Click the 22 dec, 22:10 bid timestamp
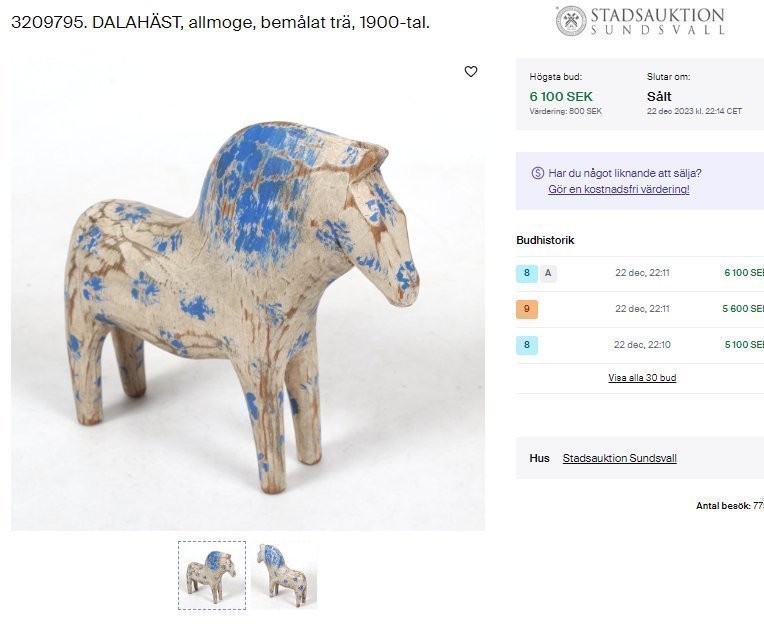The image size is (764, 624). pos(642,345)
